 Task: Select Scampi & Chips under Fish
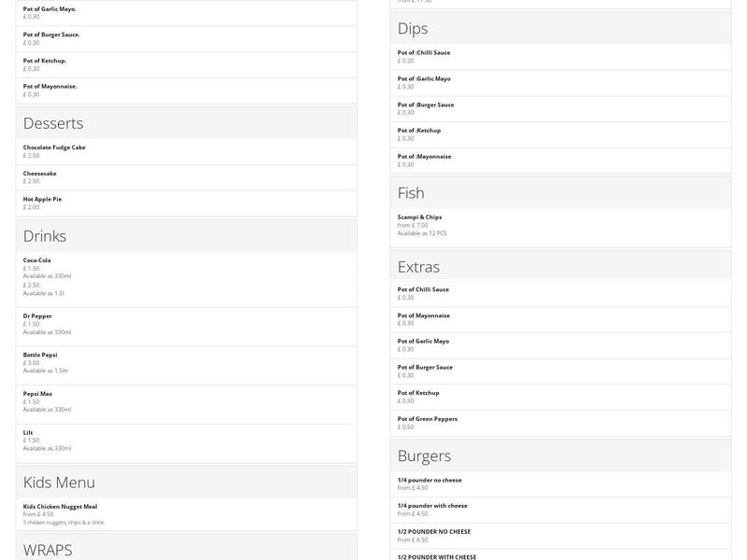419,217
